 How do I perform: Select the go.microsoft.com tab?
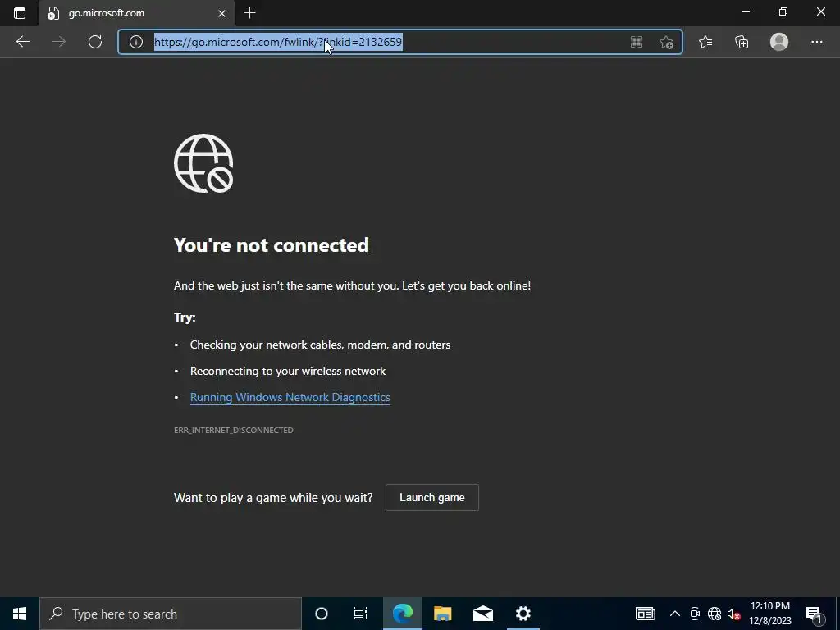(x=136, y=13)
